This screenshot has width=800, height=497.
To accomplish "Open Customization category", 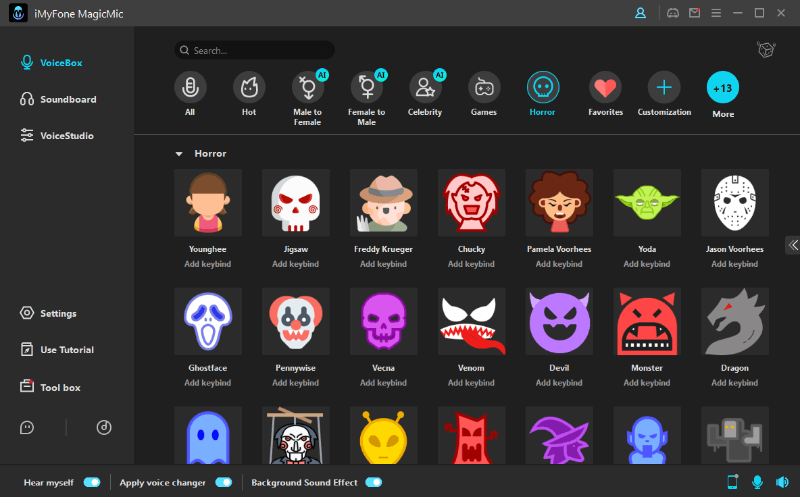I will coord(664,88).
